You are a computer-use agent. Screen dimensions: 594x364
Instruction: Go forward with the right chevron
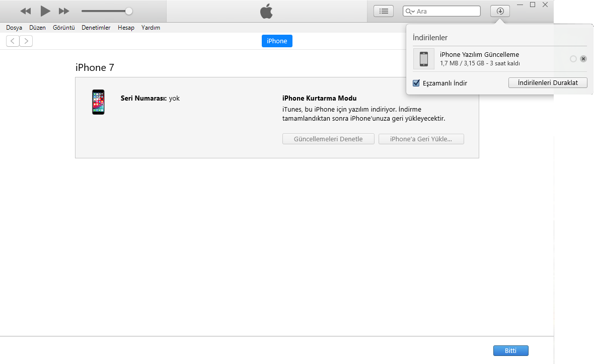click(26, 41)
